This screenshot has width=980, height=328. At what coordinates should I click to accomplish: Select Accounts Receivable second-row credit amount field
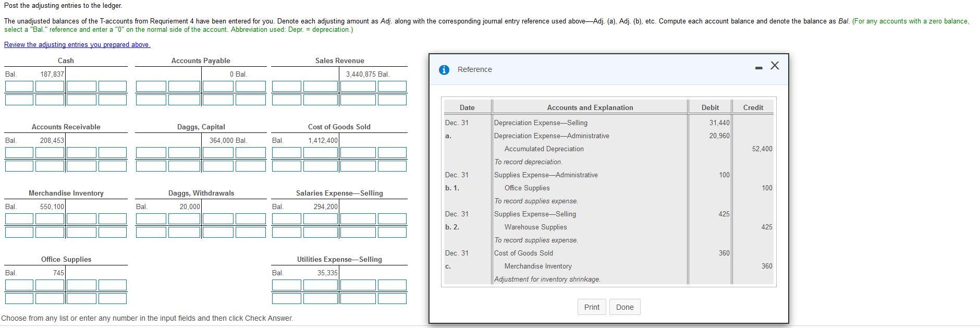(81, 166)
